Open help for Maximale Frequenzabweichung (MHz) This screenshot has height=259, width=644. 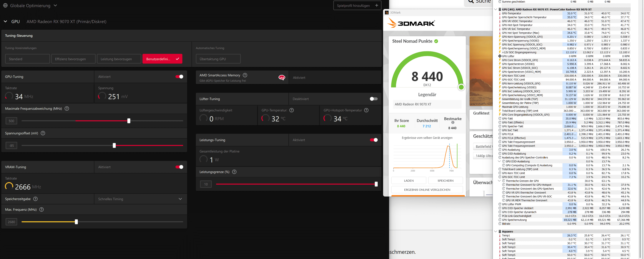[x=67, y=109]
